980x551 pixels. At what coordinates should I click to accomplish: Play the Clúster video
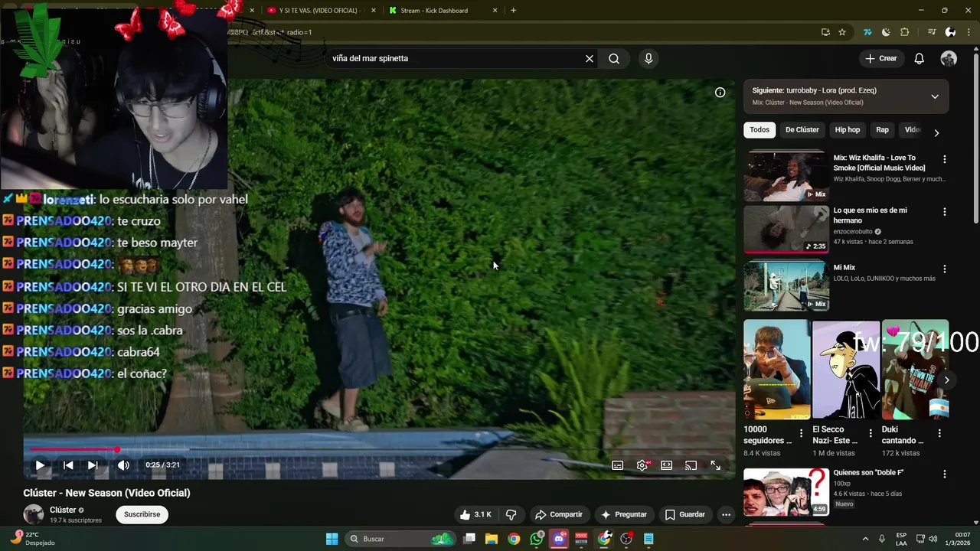coord(40,465)
